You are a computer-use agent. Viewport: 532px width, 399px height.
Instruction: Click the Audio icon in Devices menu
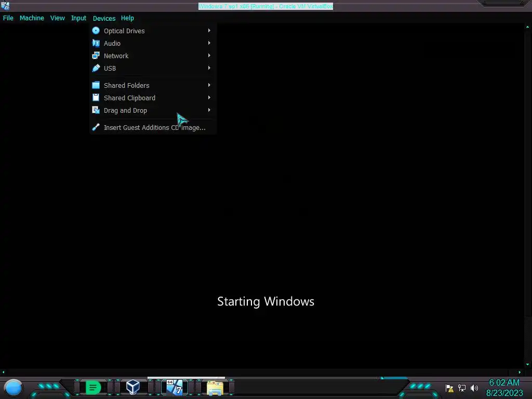pos(96,43)
